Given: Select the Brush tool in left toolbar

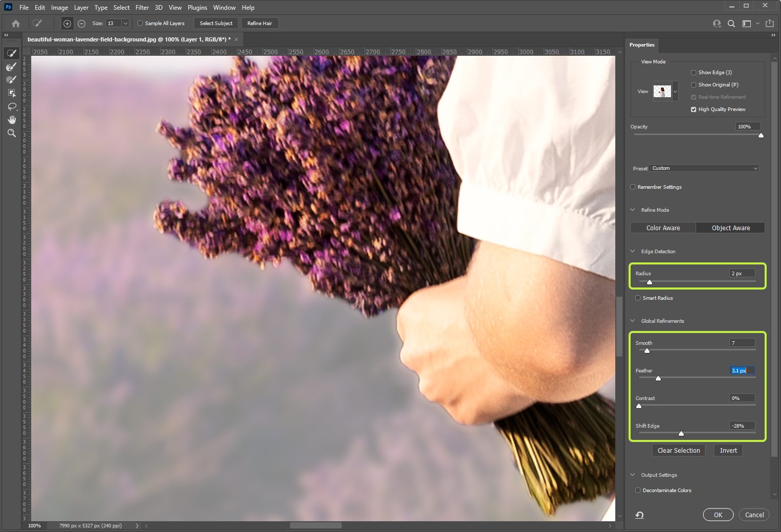Looking at the screenshot, I should pyautogui.click(x=11, y=80).
